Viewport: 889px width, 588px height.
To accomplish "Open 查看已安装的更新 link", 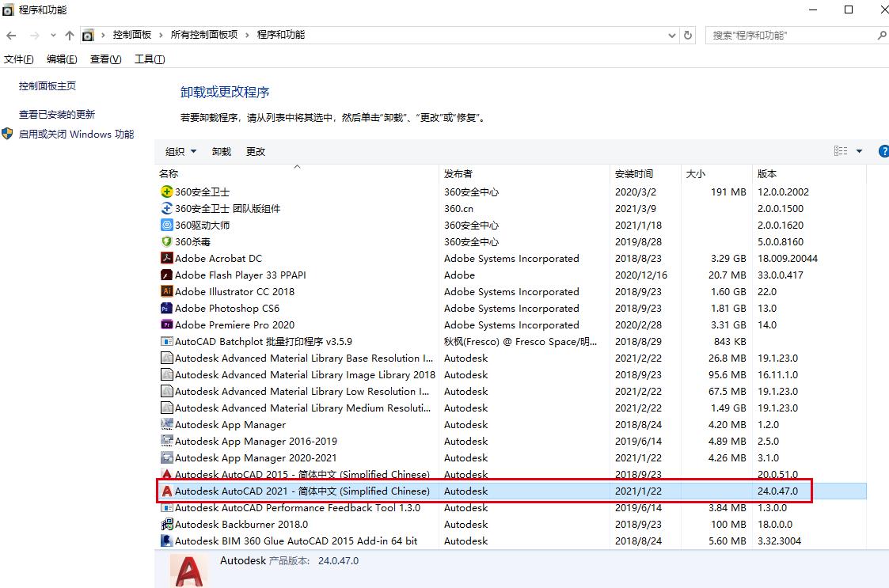I will point(57,114).
